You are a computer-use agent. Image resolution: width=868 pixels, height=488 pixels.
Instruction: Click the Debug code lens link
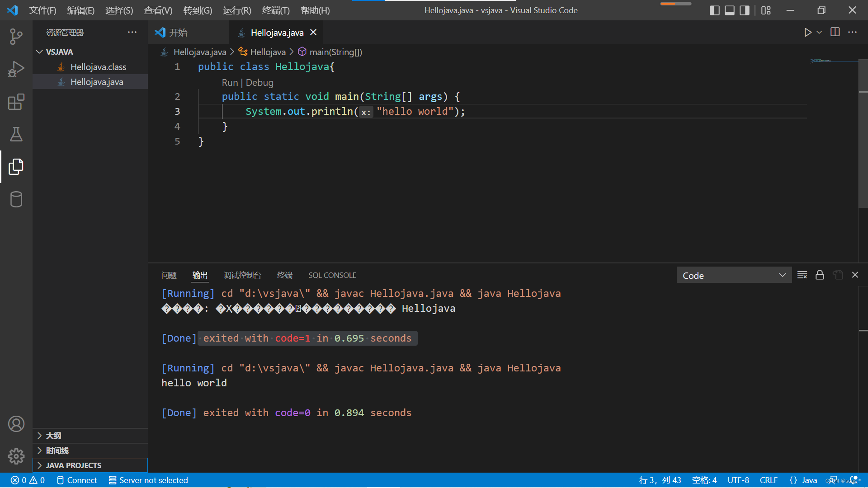259,83
